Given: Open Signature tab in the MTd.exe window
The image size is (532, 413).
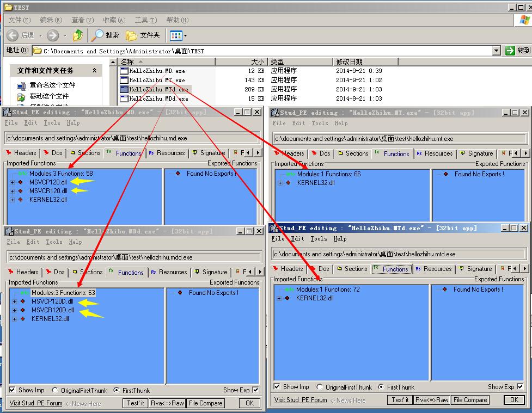Looking at the screenshot, I should (475, 269).
